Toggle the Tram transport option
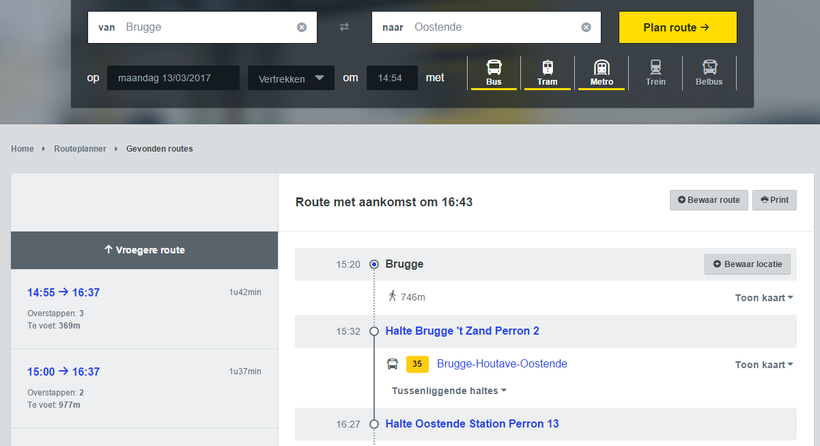 tap(547, 72)
